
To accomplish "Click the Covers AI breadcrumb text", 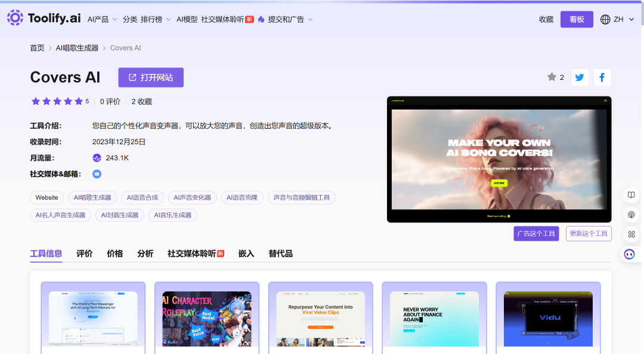I will (x=125, y=48).
